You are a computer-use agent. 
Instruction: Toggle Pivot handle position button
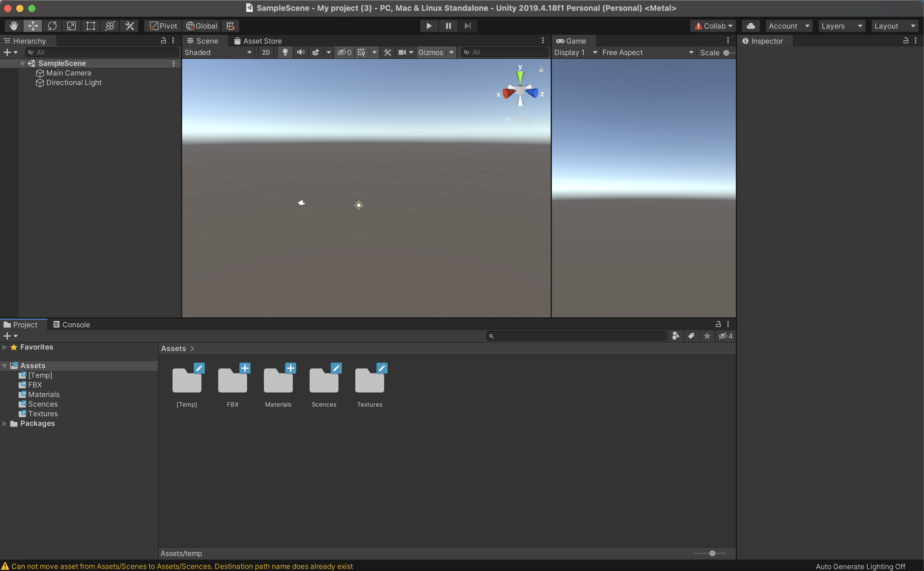(163, 26)
